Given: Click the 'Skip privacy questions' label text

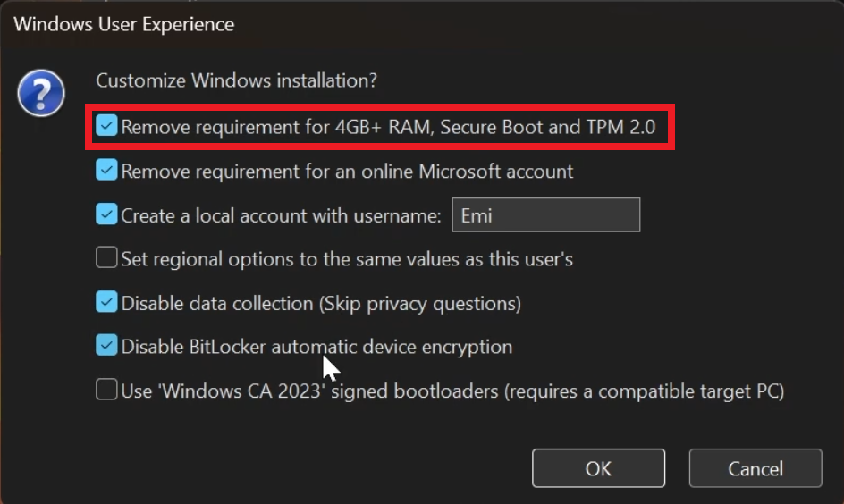Looking at the screenshot, I should point(420,303).
